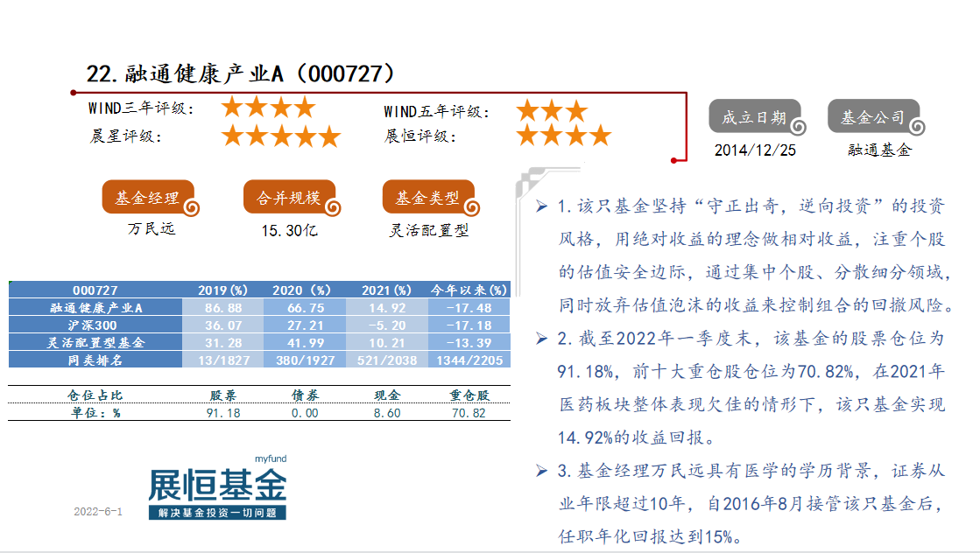Click the 521/2038 ranking cell
This screenshot has height=553, width=980.
386,360
